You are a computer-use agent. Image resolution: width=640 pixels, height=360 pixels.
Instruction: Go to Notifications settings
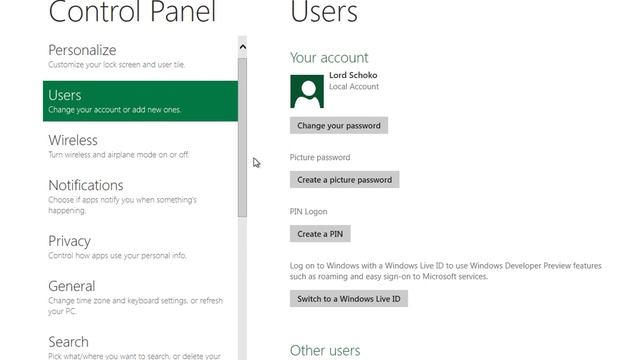140,197
